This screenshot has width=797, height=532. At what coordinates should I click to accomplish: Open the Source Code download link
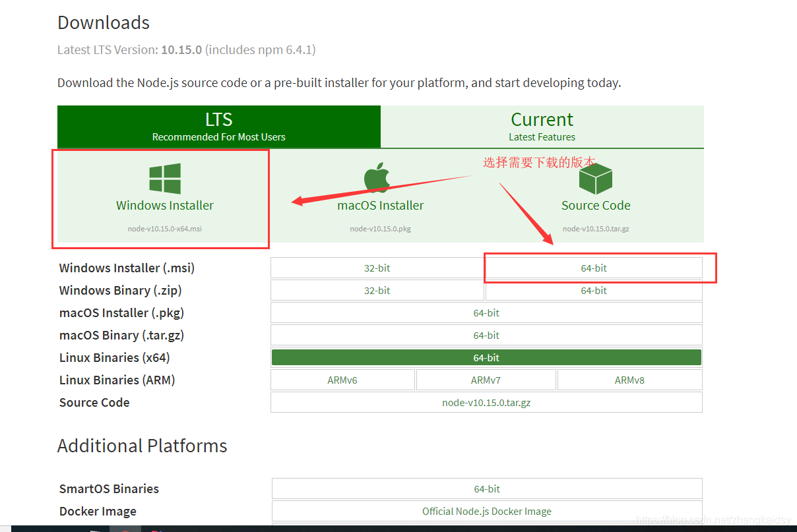coord(596,205)
